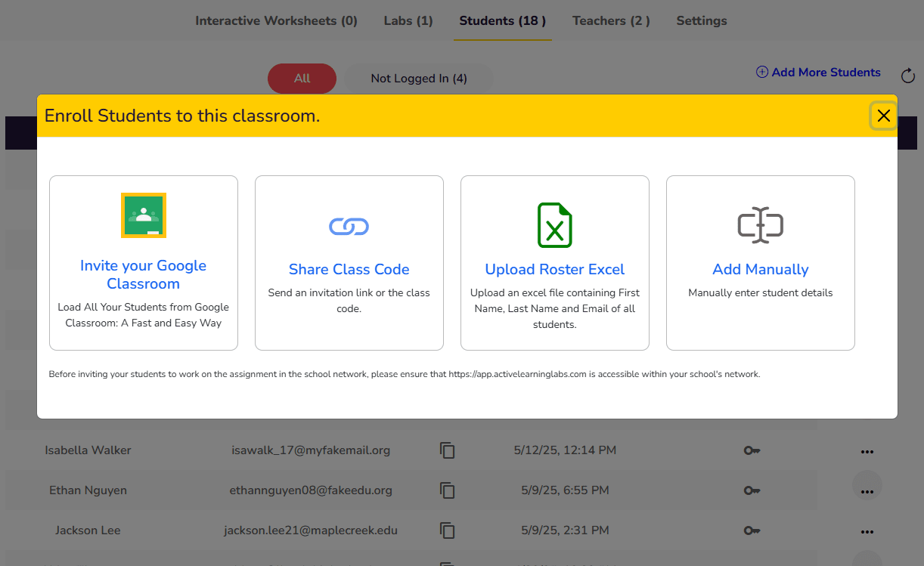
Task: Click the Add More Students link
Action: click(x=826, y=72)
